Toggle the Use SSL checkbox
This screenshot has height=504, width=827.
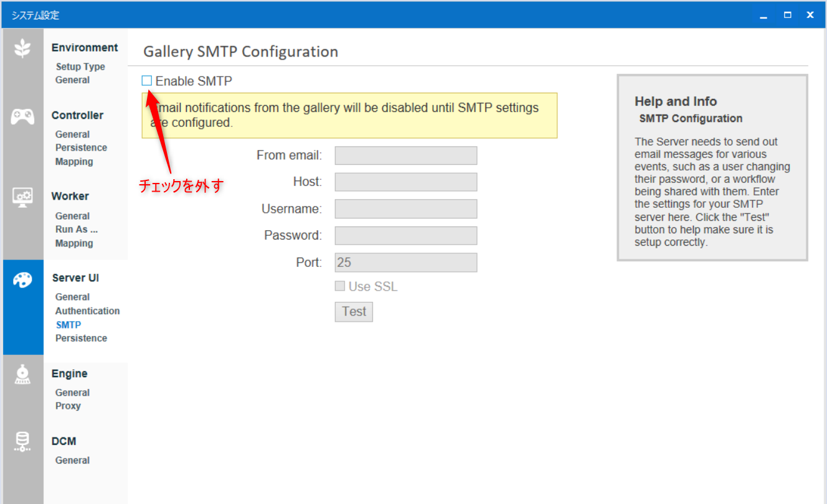pyautogui.click(x=340, y=286)
